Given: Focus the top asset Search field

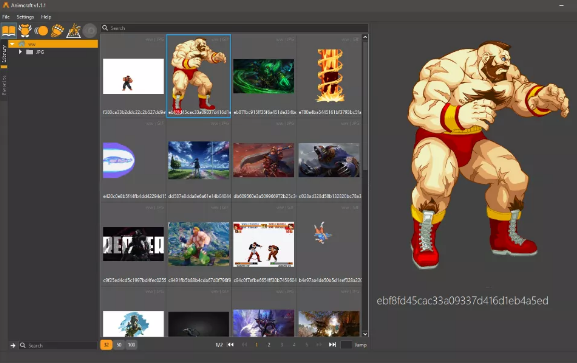Looking at the screenshot, I should (x=234, y=28).
